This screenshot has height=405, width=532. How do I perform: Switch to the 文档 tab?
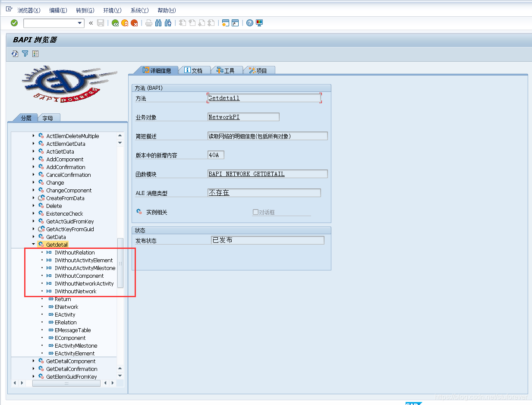point(194,70)
